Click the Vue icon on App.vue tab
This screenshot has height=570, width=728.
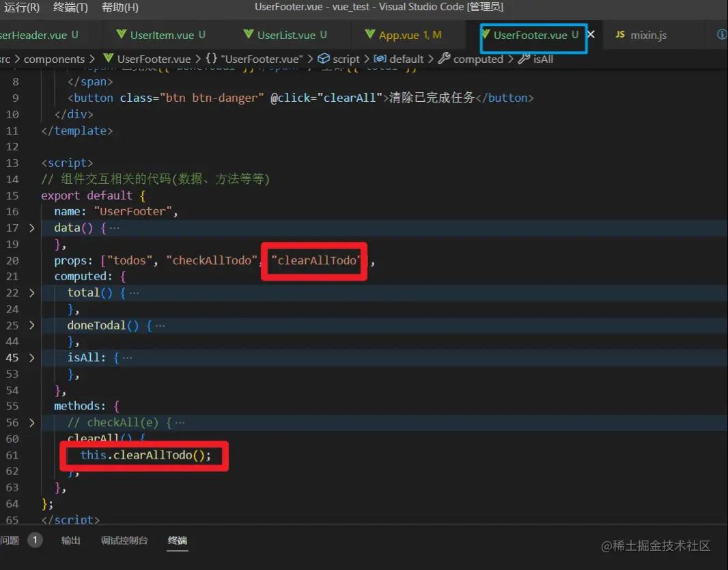pyautogui.click(x=370, y=34)
